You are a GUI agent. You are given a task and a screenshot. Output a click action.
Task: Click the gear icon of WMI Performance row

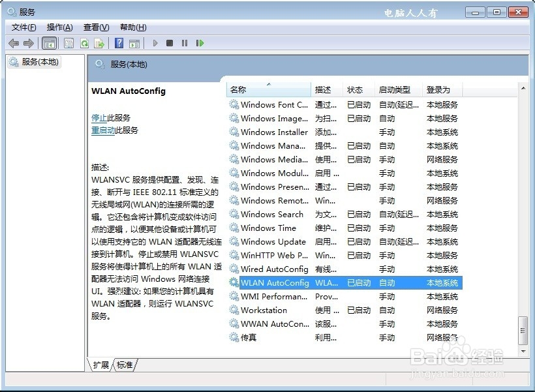click(x=234, y=297)
